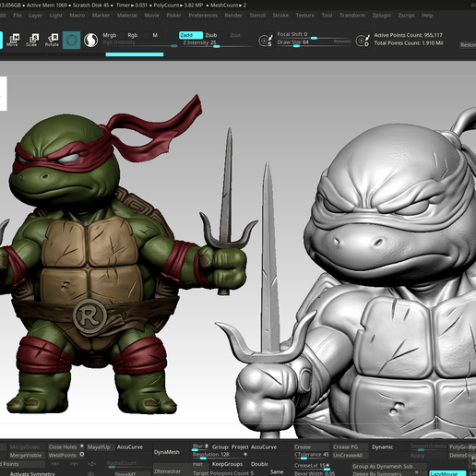The height and width of the screenshot is (476, 476).
Task: Toggle the Dynamic draw size option
Action: pyautogui.click(x=342, y=42)
